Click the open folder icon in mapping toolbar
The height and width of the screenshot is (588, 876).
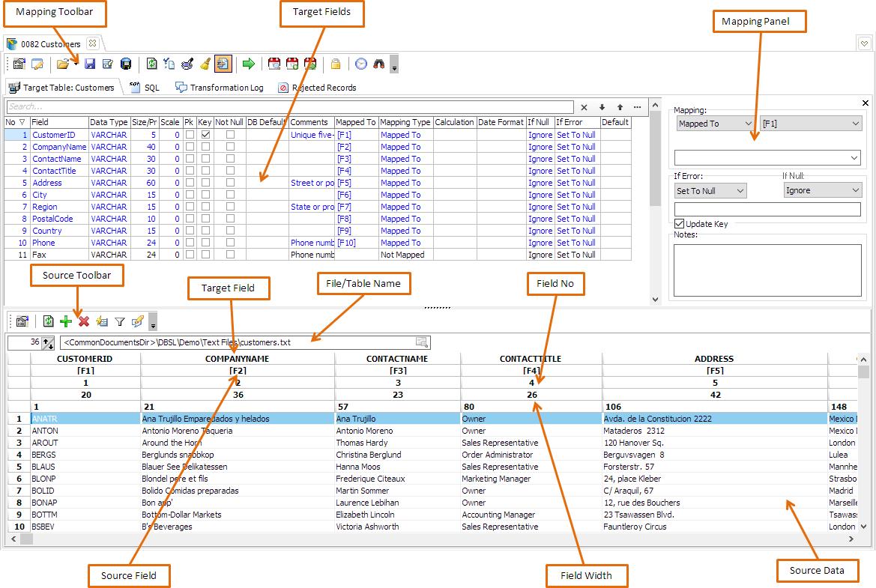click(x=63, y=64)
